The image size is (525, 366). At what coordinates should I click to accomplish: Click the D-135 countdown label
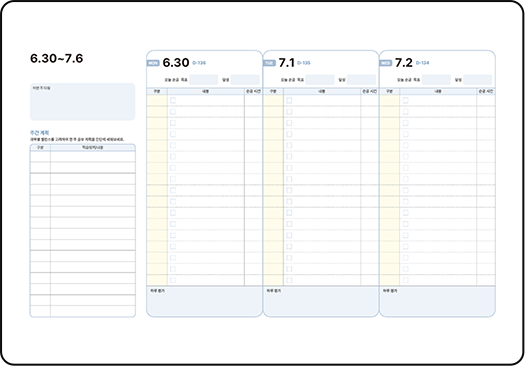(304, 63)
